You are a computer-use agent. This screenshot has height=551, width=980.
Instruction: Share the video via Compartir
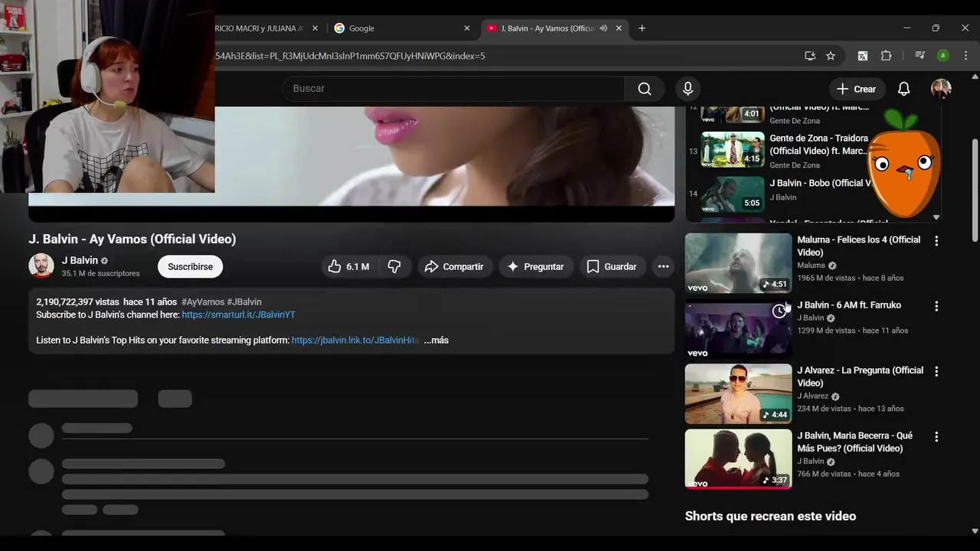[454, 266]
